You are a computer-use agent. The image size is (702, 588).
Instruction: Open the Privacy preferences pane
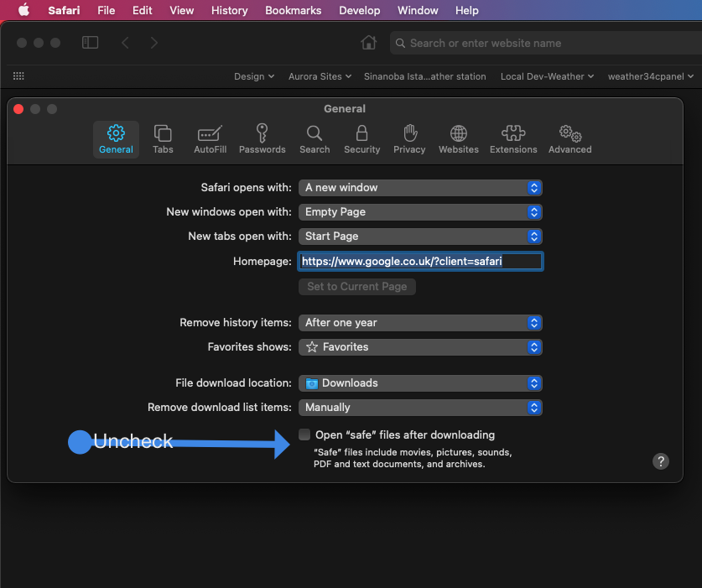tap(409, 140)
